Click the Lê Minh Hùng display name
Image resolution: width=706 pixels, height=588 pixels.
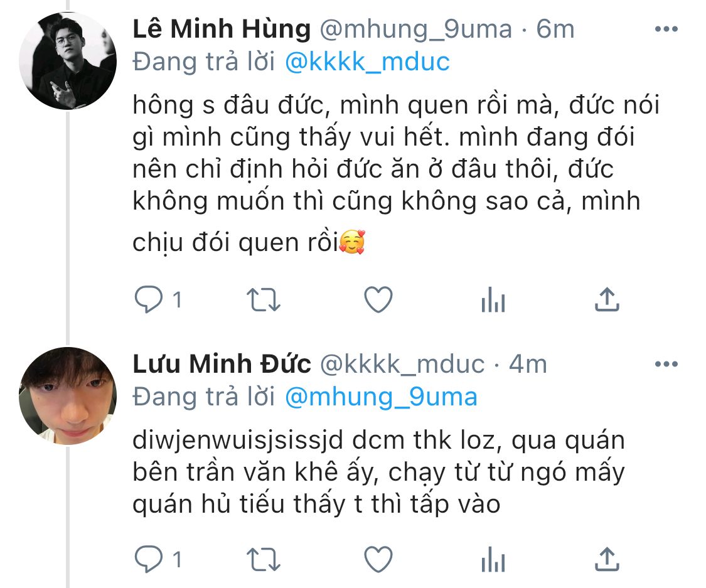pyautogui.click(x=222, y=29)
